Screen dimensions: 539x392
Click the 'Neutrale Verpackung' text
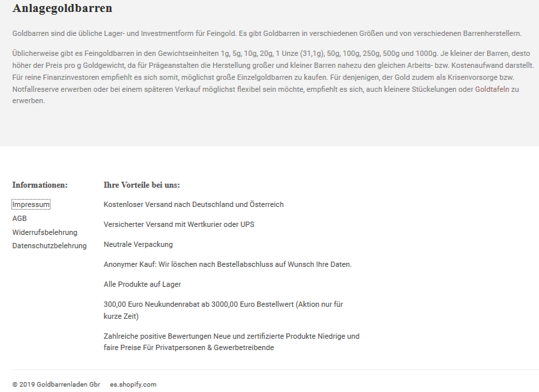[138, 244]
